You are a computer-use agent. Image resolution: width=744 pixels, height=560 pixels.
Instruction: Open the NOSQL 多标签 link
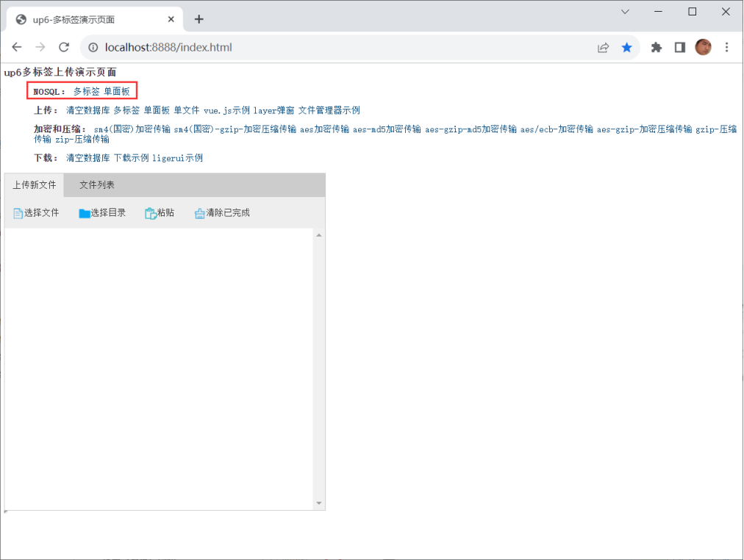[86, 91]
